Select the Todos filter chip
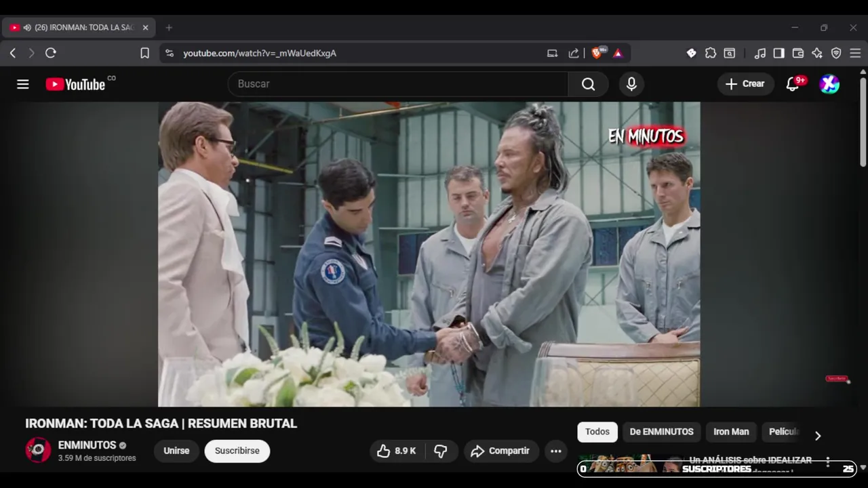 coord(597,432)
